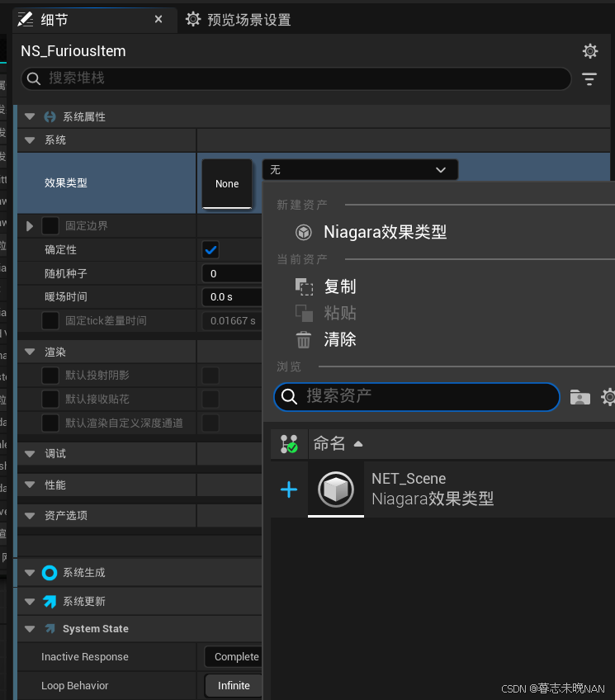Screen dimensions: 615x700
Task: Expand the 固定边界 row arrow
Action: pyautogui.click(x=30, y=226)
